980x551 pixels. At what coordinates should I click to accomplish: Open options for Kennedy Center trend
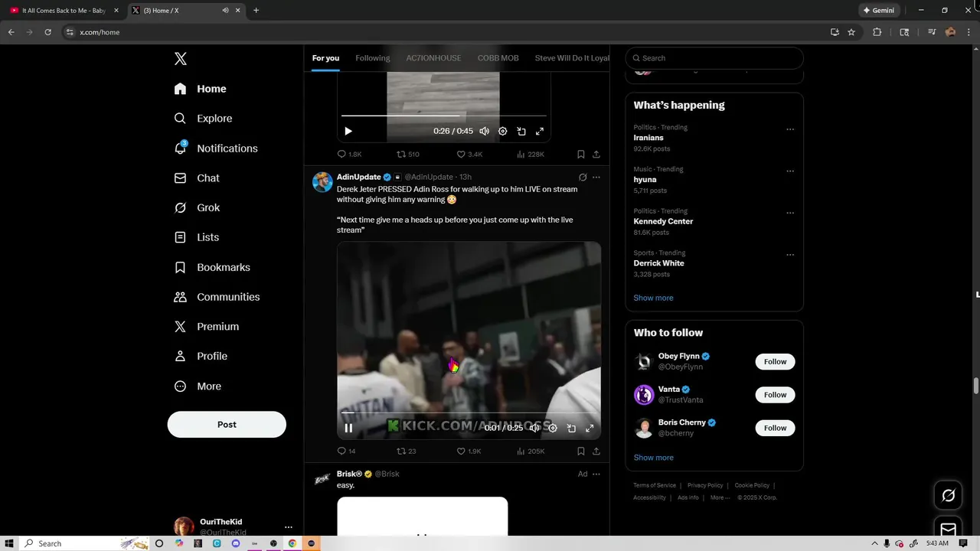pyautogui.click(x=790, y=213)
